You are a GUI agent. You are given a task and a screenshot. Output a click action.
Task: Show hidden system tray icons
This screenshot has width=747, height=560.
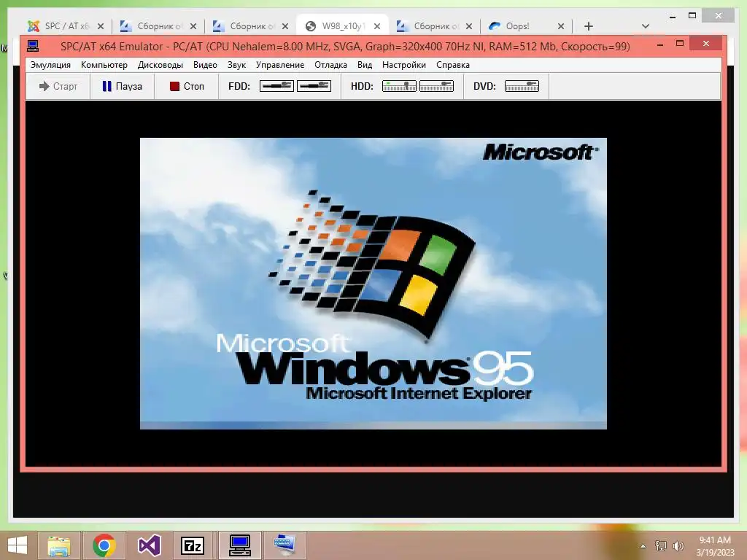[643, 546]
